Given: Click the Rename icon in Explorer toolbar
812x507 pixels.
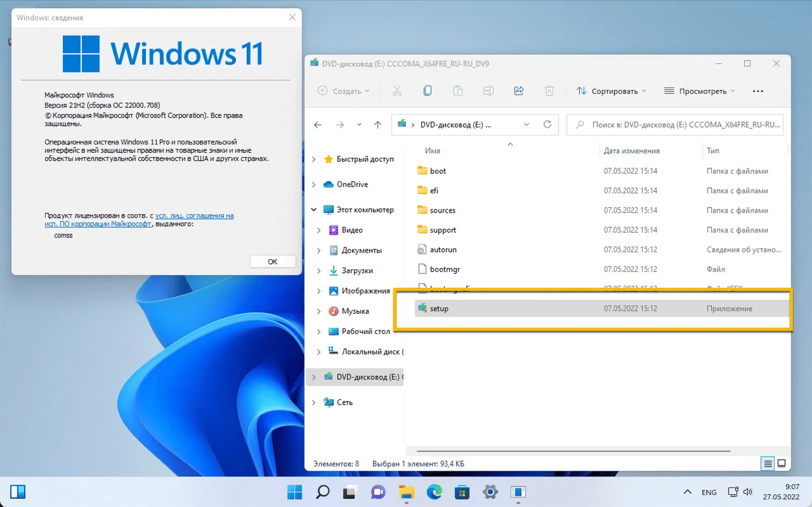Looking at the screenshot, I should pos(488,91).
